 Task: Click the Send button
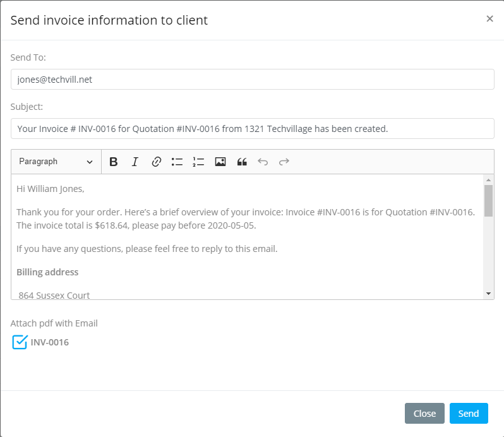469,414
